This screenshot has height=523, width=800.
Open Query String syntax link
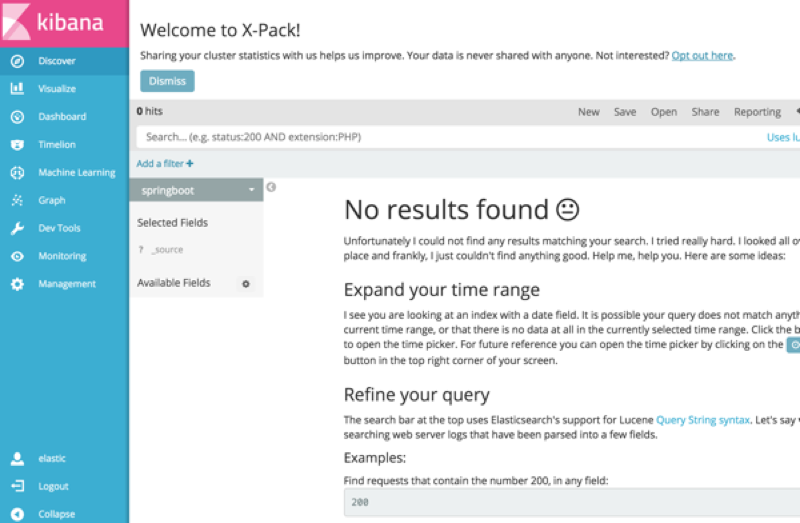point(703,420)
